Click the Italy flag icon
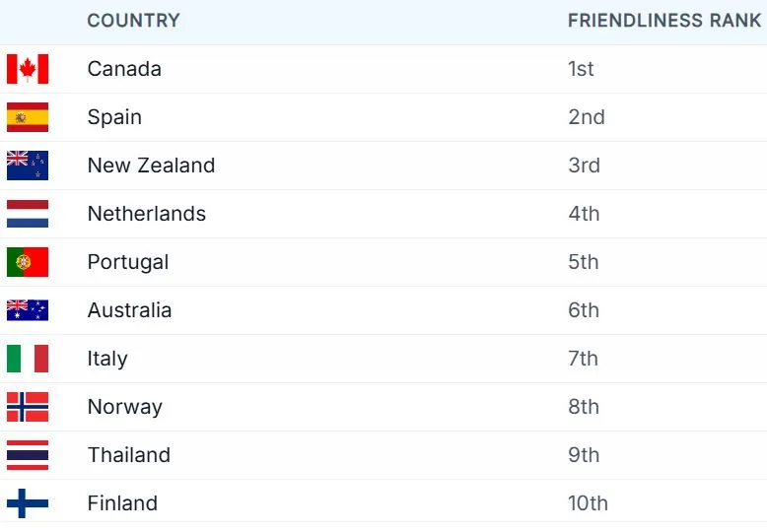Image resolution: width=767 pixels, height=532 pixels. click(x=28, y=359)
